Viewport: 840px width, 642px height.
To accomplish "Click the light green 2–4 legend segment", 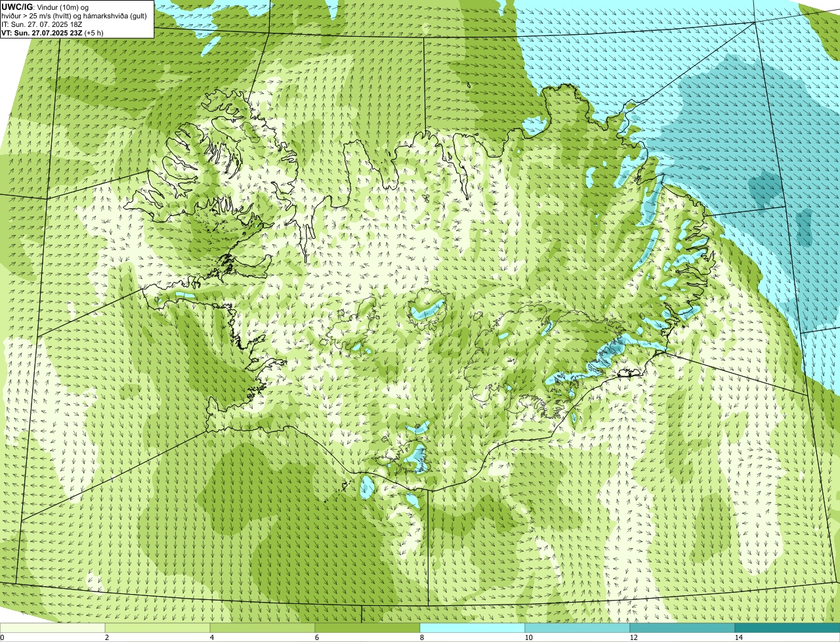I will pos(157,628).
